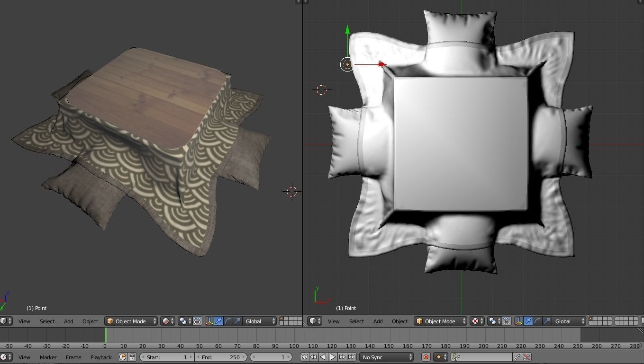
Task: Select scale manipulator icon in left viewport
Action: [237, 321]
